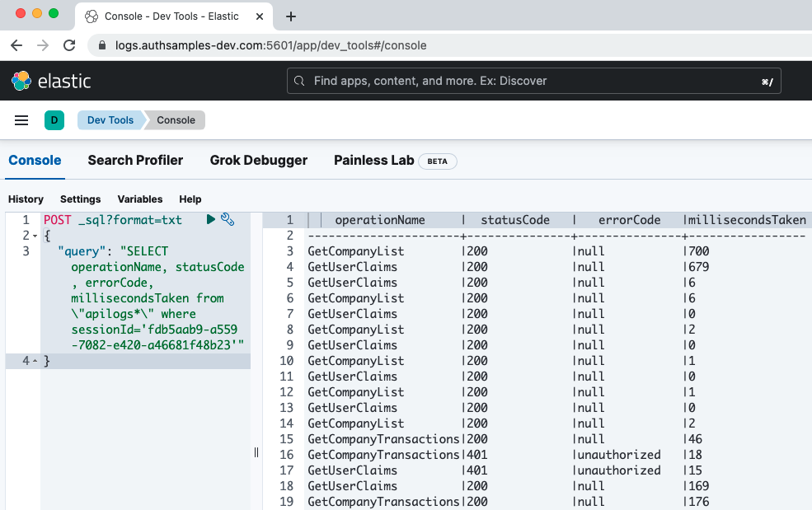Click the BETA badge
Viewport: 812px width, 510px height.
(437, 161)
